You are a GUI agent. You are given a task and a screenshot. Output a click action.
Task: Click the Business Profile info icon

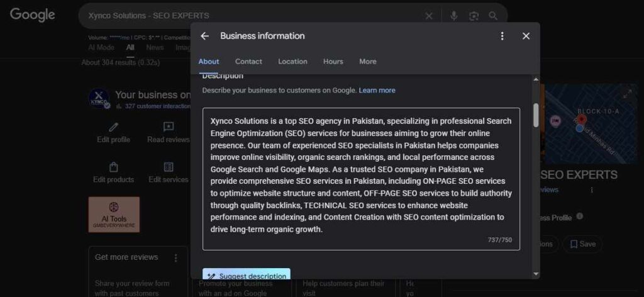point(579,216)
